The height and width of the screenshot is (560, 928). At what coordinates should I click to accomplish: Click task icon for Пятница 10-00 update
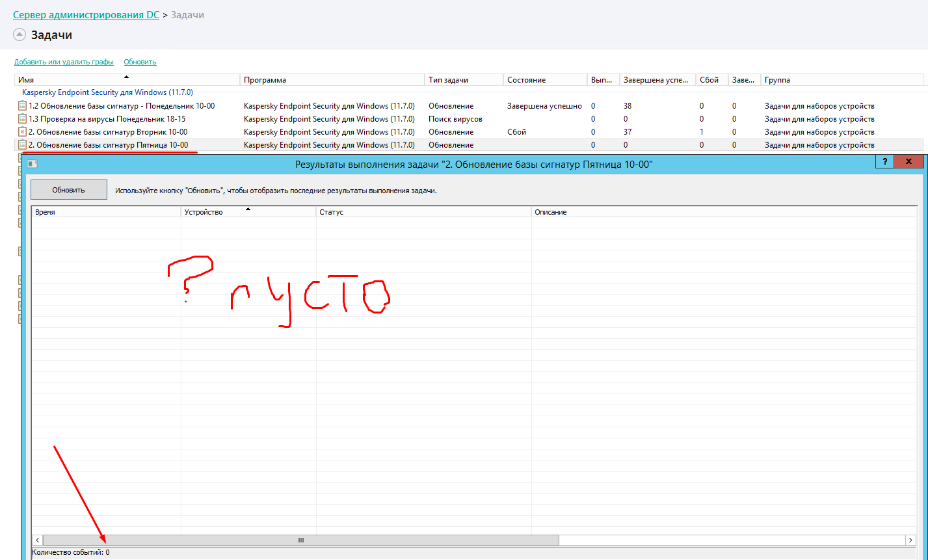click(22, 145)
